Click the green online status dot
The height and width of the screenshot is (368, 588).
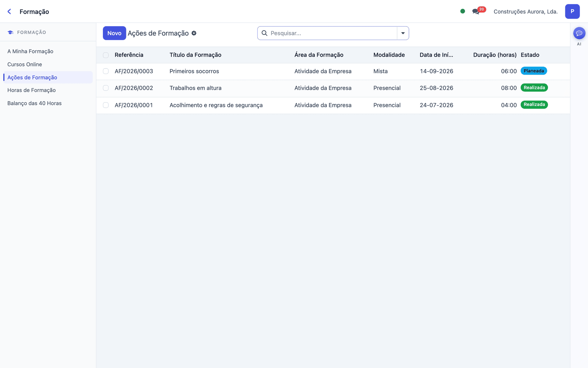coord(463,11)
